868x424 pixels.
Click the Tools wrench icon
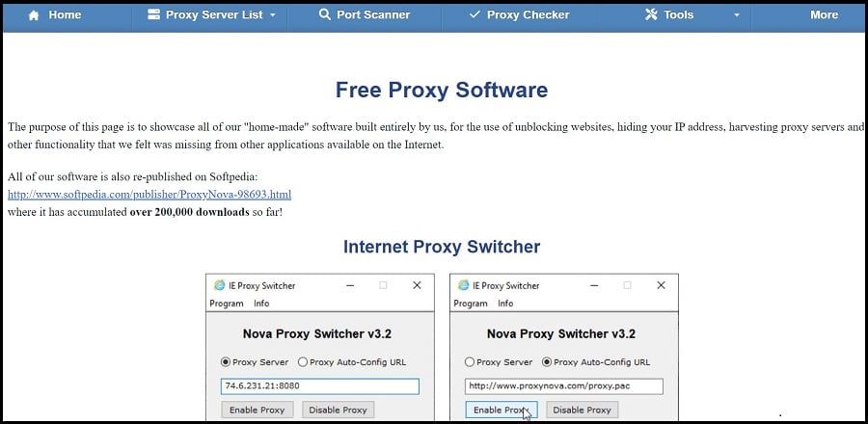652,14
